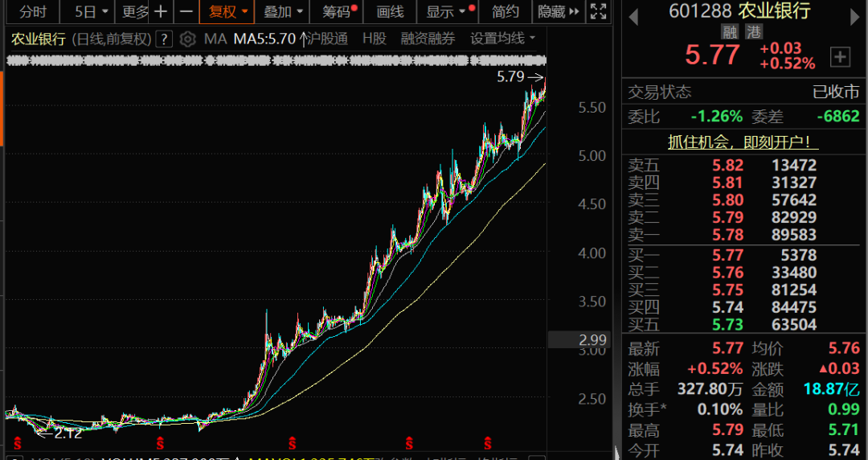Click 金额 value 18.87亿
This screenshot has height=460, width=868.
[x=832, y=389]
